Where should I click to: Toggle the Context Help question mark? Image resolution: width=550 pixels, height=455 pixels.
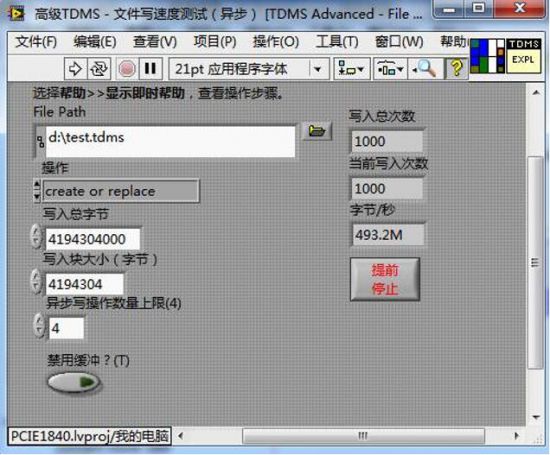click(x=456, y=69)
